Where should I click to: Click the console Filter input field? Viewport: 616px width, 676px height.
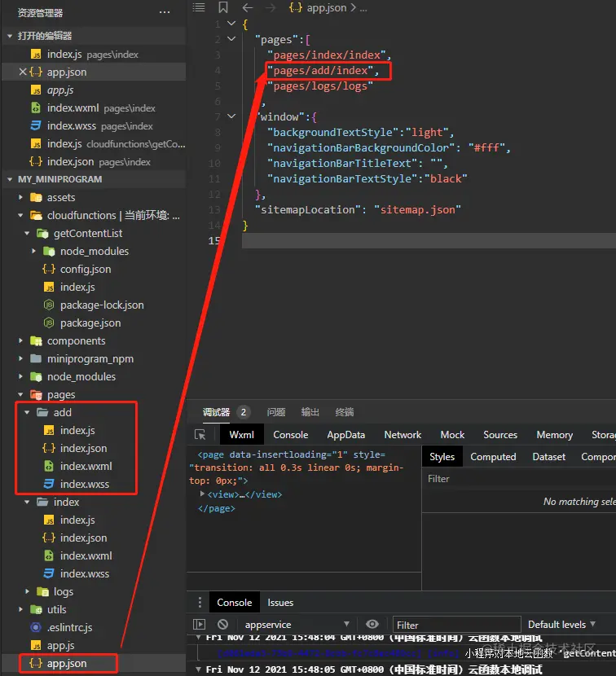456,625
